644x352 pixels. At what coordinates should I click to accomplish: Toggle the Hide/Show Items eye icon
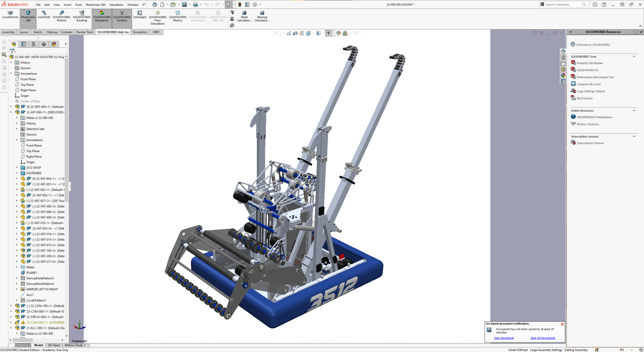click(329, 33)
